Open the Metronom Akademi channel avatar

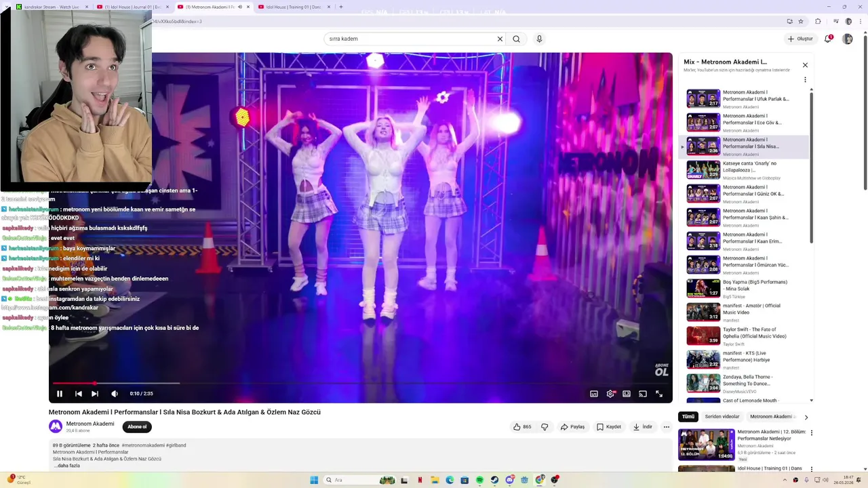pos(56,426)
